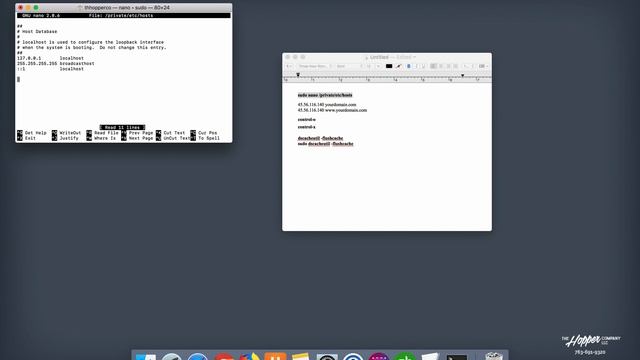Click 'Cur Pos' shortcut in nano footer
The width and height of the screenshot is (640, 360).
204,133
